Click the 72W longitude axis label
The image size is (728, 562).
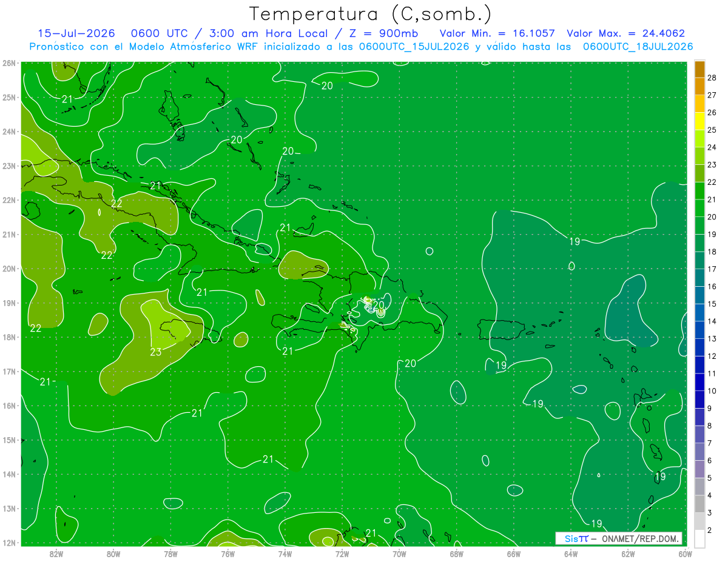342,553
